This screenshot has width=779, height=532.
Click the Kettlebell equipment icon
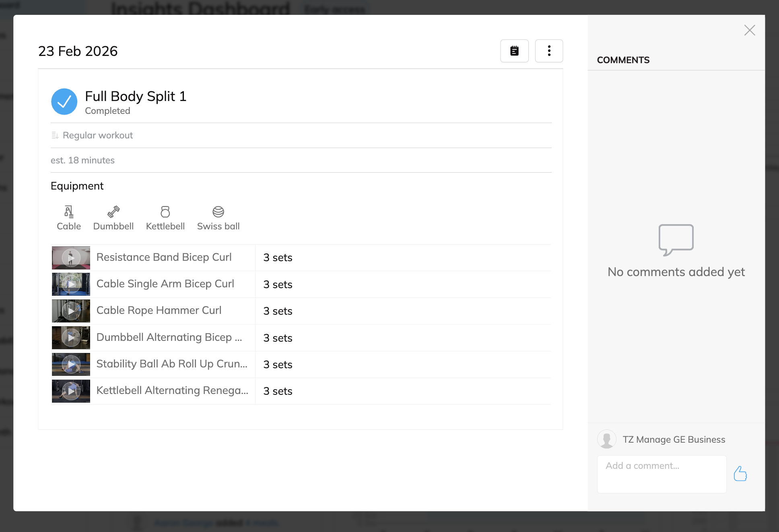[165, 212]
